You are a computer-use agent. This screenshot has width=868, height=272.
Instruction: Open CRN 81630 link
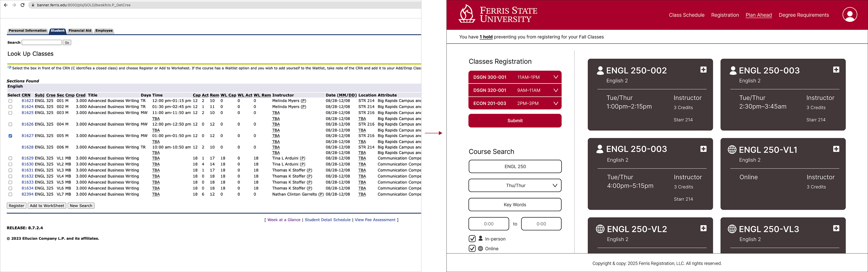coord(28,164)
